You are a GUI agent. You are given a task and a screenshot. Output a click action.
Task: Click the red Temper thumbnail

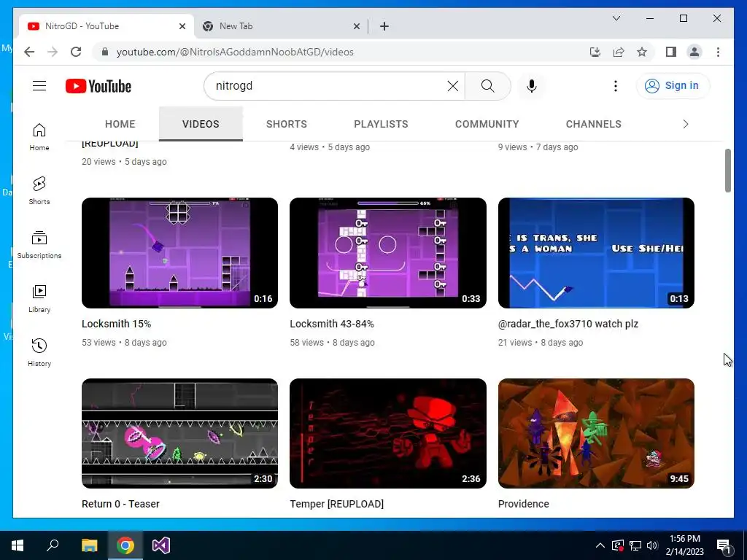(x=388, y=433)
